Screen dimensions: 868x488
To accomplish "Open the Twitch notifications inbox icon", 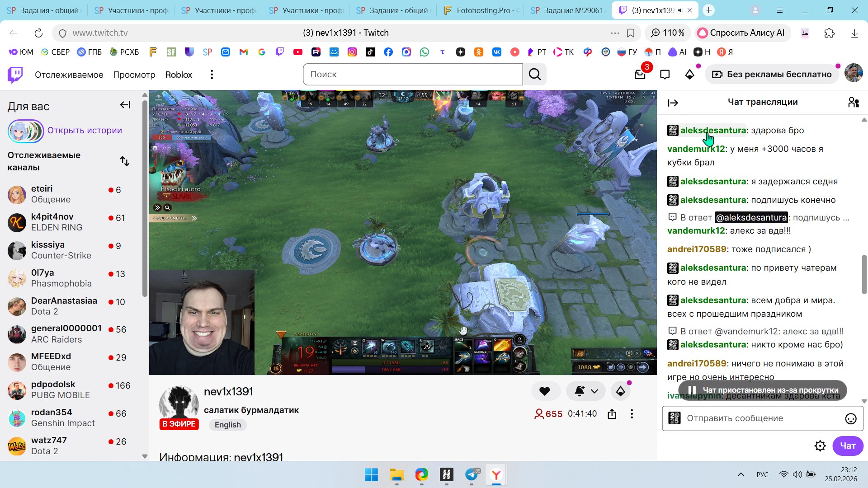I will (640, 75).
